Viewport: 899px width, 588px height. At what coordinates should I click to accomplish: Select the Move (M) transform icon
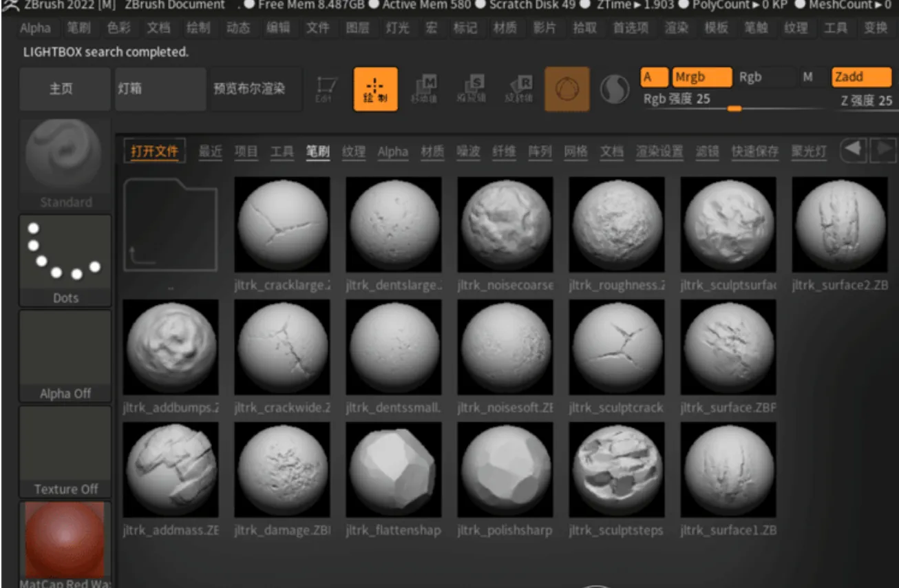tap(424, 89)
